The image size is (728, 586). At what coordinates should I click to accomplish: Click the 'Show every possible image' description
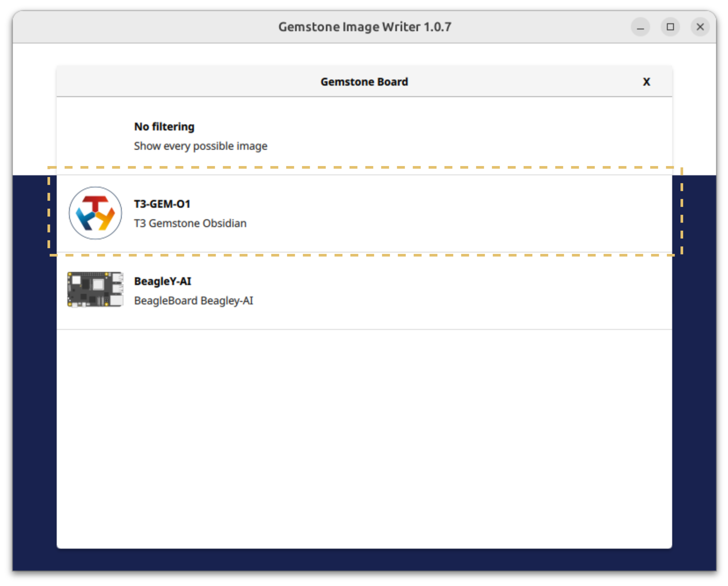pos(200,146)
